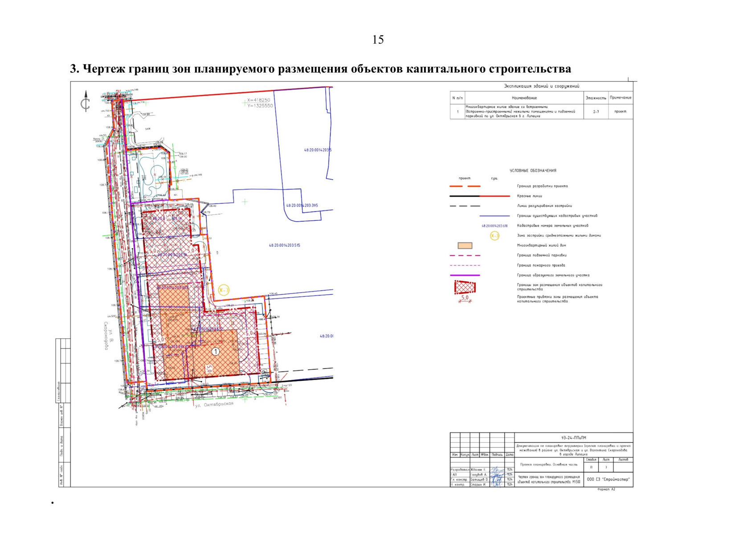Click the cadastral label 48:20:0014203:515
The height and width of the screenshot is (535, 756).
tap(284, 245)
